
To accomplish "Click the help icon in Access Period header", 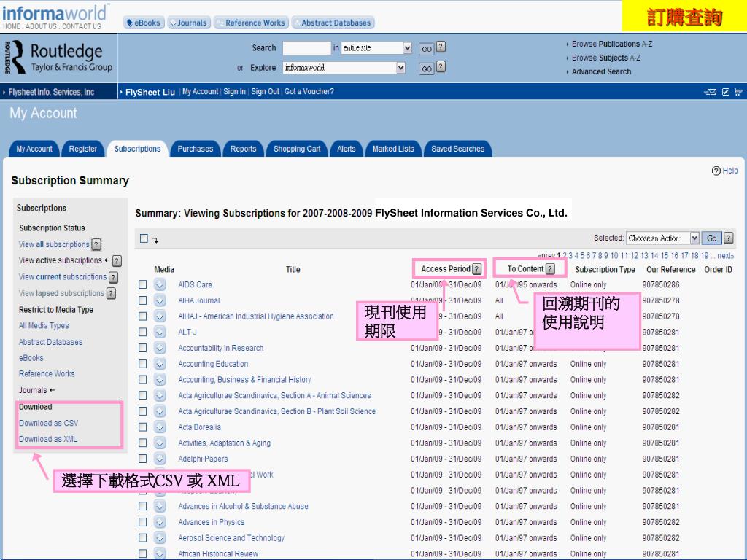I will pos(476,269).
